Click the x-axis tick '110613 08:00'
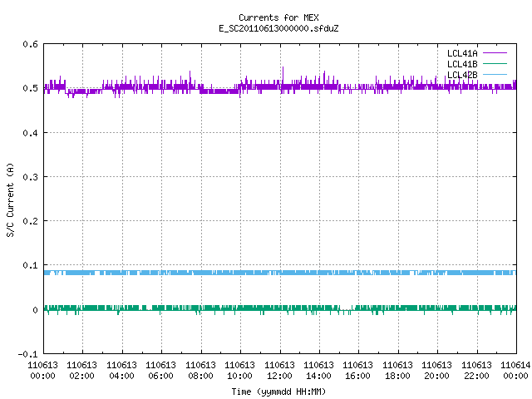The image size is (532, 399). point(201,371)
